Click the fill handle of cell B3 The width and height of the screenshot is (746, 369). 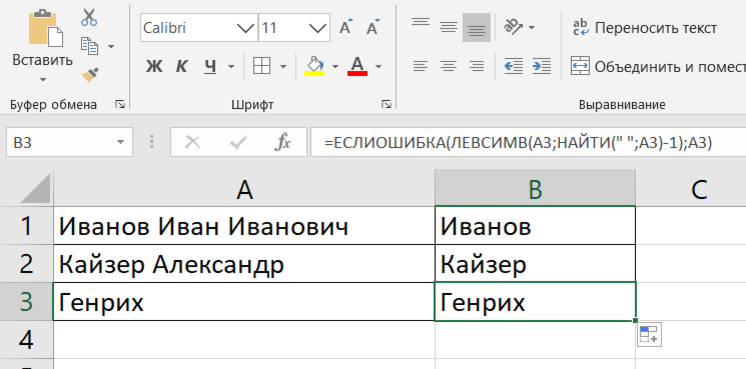tap(635, 320)
